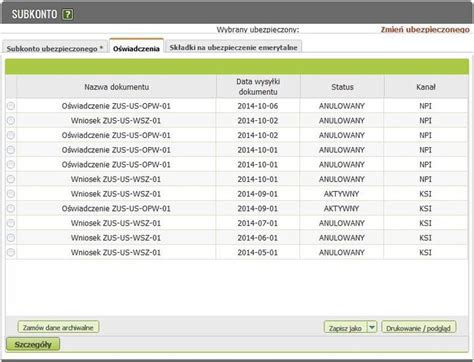Screen dimensions: 474x362
Task: Click date cell 2014-10-06
Action: click(x=258, y=106)
